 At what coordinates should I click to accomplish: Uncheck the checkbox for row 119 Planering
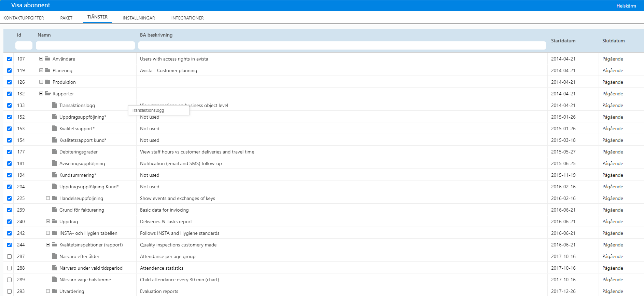[10, 70]
